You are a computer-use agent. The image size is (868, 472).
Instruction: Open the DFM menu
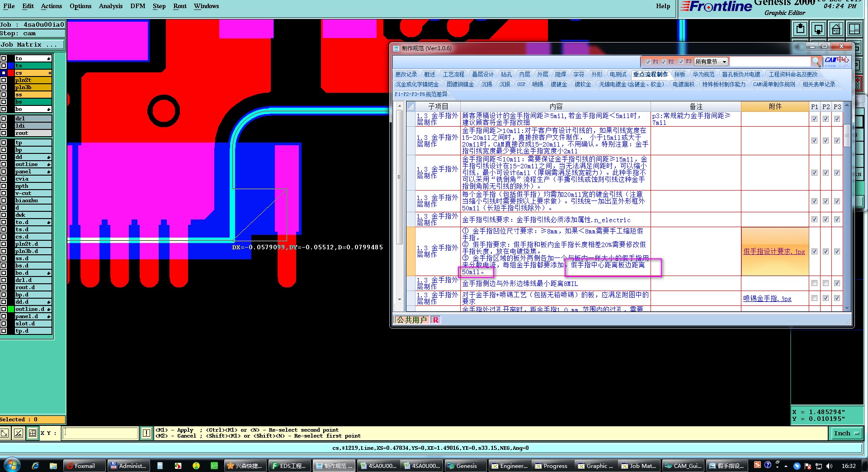pyautogui.click(x=138, y=6)
